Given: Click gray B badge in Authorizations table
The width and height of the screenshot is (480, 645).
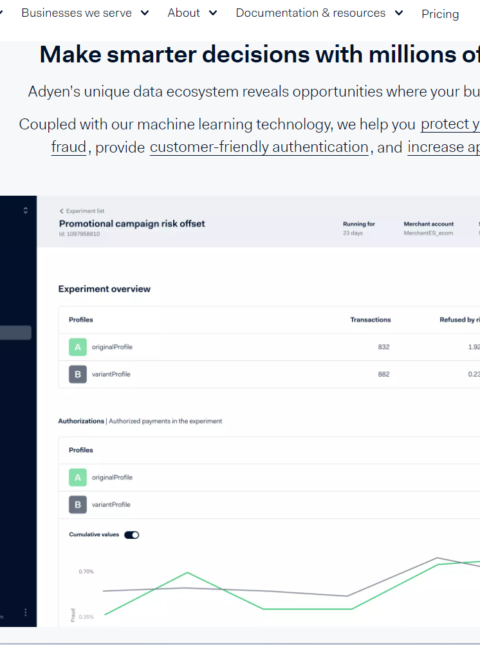Looking at the screenshot, I should pyautogui.click(x=78, y=504).
